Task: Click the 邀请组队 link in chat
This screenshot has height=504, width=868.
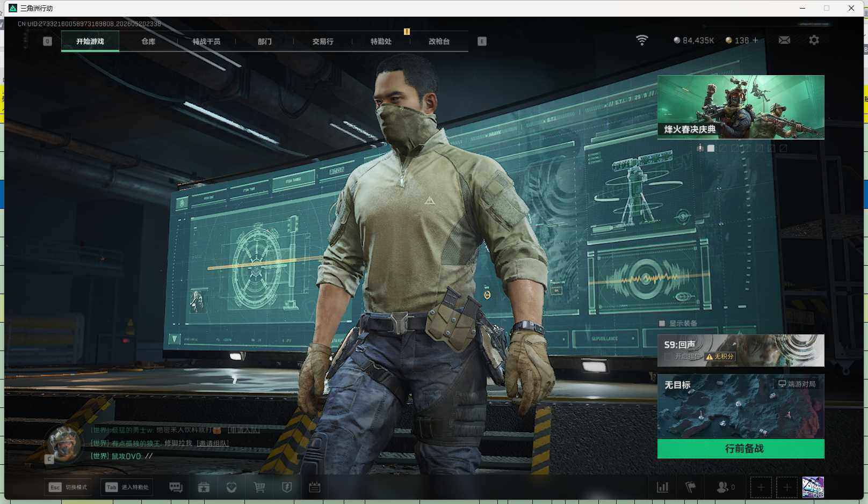Action: pyautogui.click(x=213, y=443)
